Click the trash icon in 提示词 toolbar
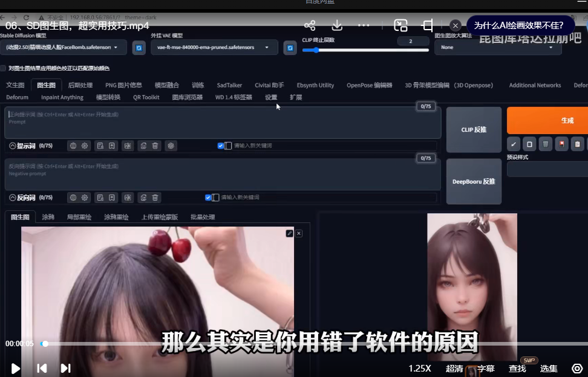This screenshot has height=377, width=588. point(155,146)
